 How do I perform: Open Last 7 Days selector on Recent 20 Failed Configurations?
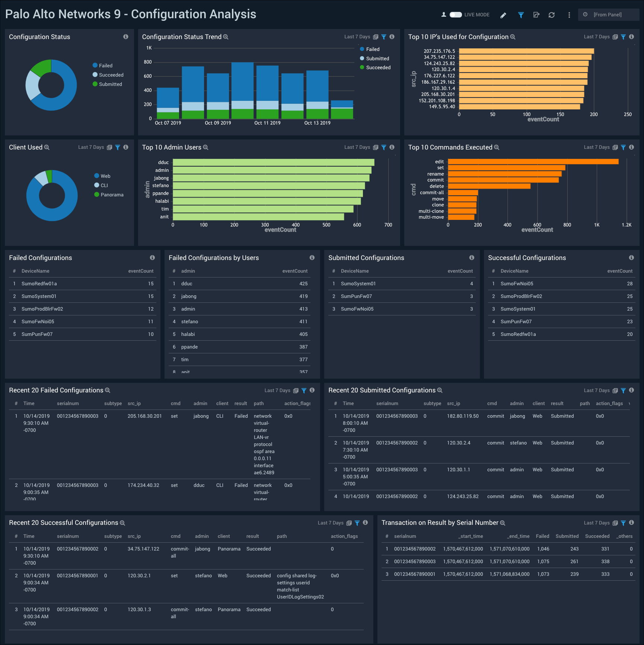[x=277, y=391]
